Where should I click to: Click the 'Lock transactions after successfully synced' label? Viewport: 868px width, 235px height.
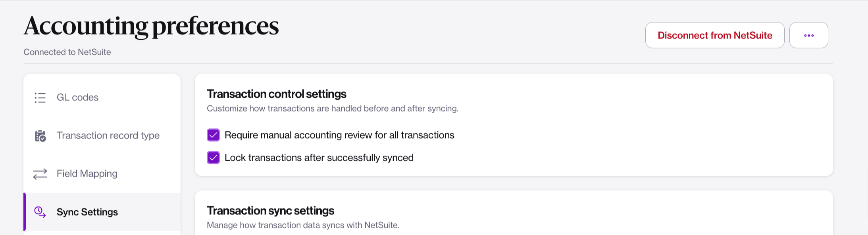pyautogui.click(x=319, y=158)
